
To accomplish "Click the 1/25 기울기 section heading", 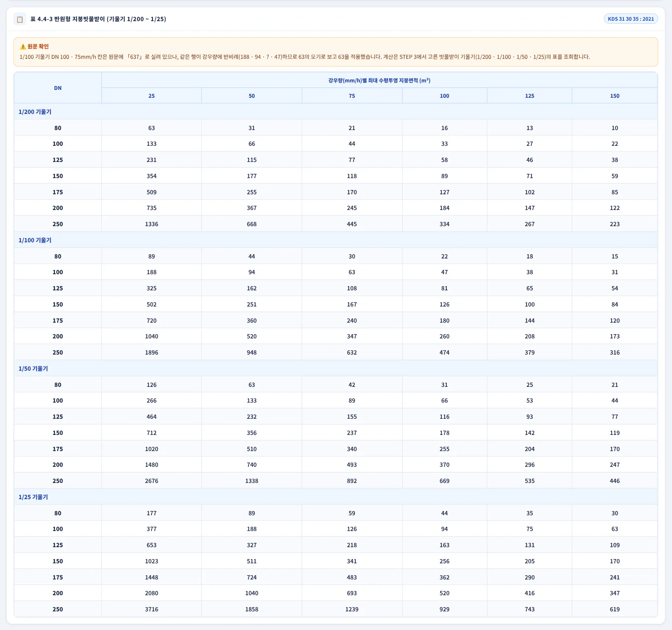I will [x=33, y=497].
